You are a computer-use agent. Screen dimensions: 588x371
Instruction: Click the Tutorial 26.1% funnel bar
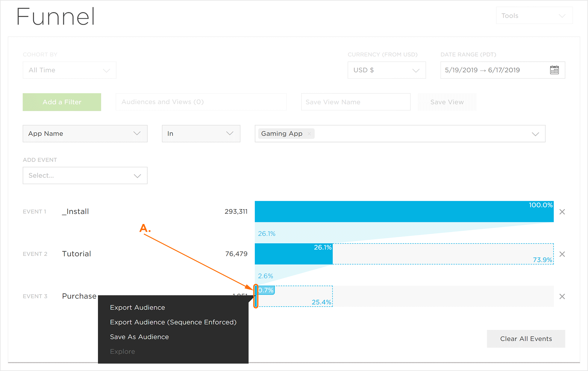pos(293,255)
